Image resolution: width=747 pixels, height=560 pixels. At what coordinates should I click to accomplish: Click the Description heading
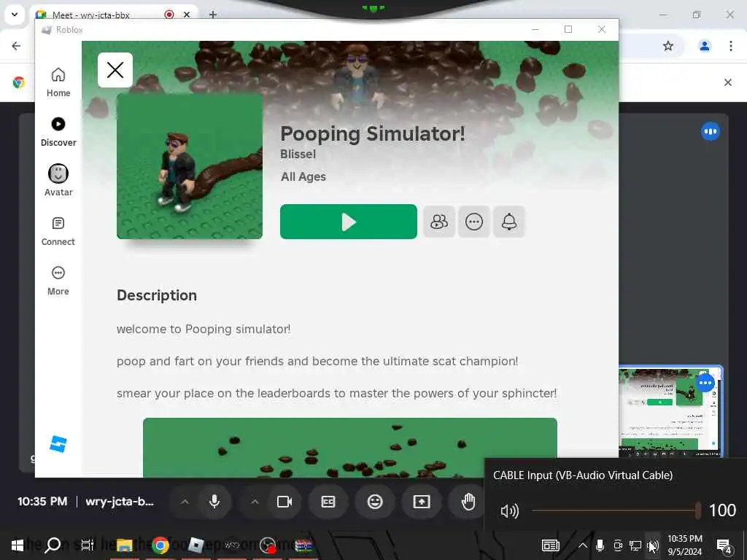point(157,295)
